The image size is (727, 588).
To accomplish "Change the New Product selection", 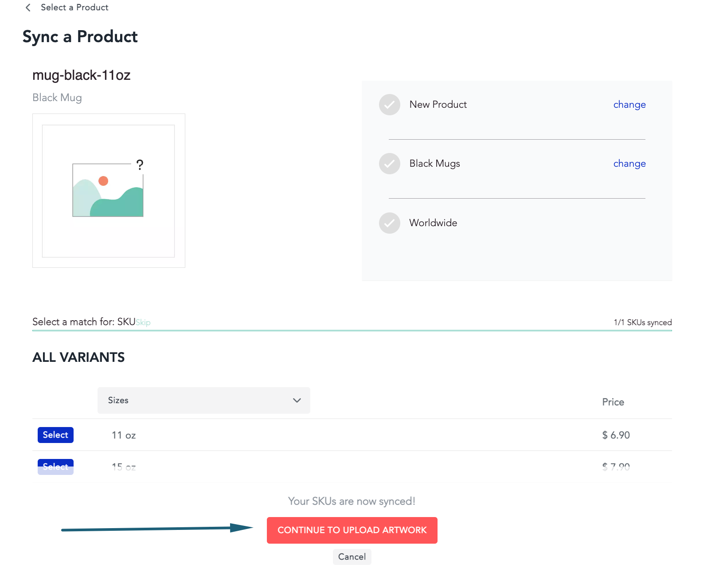I will pos(629,105).
